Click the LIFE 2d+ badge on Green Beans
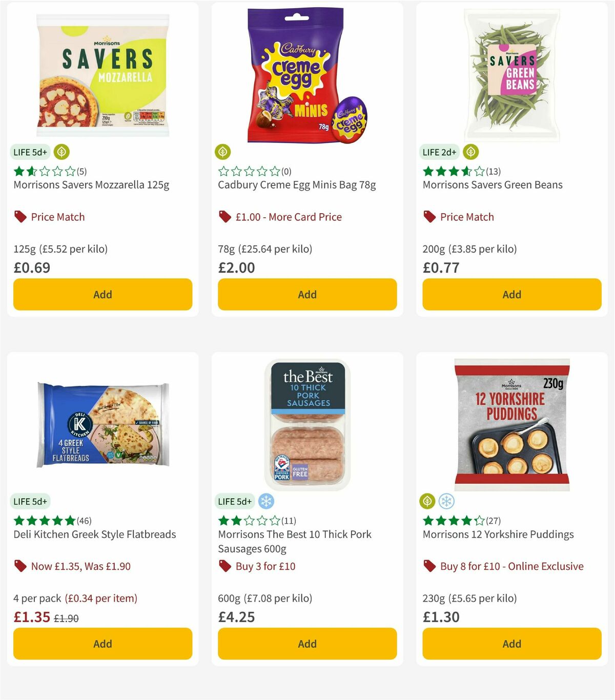615x700 pixels. (x=439, y=152)
